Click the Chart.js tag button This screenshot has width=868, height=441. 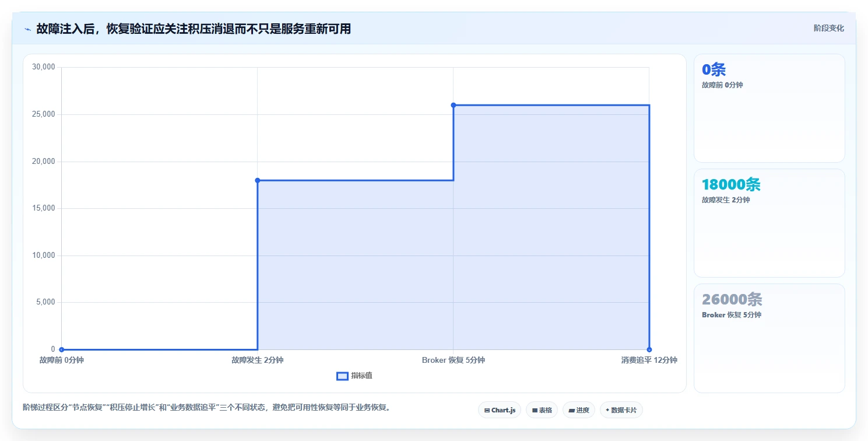(x=500, y=410)
